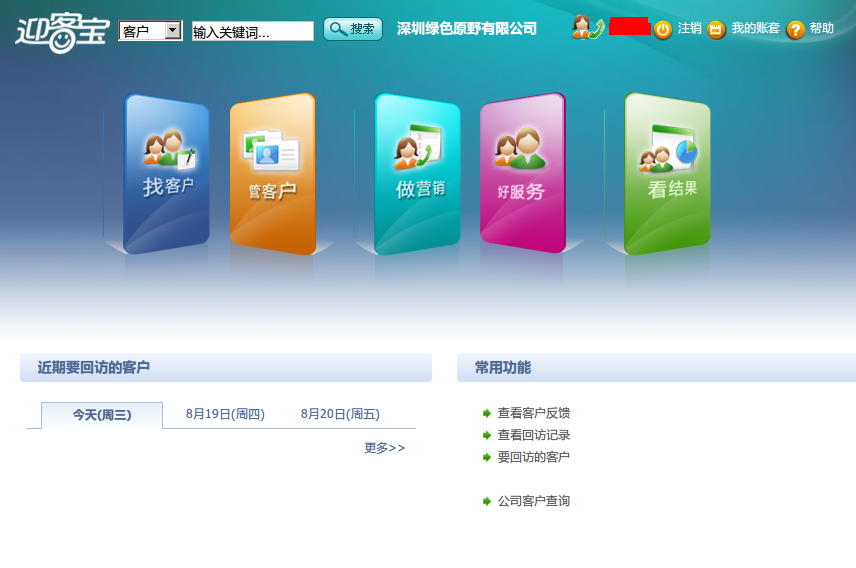
Task: Click the 常用功能 panel header
Action: pos(656,368)
